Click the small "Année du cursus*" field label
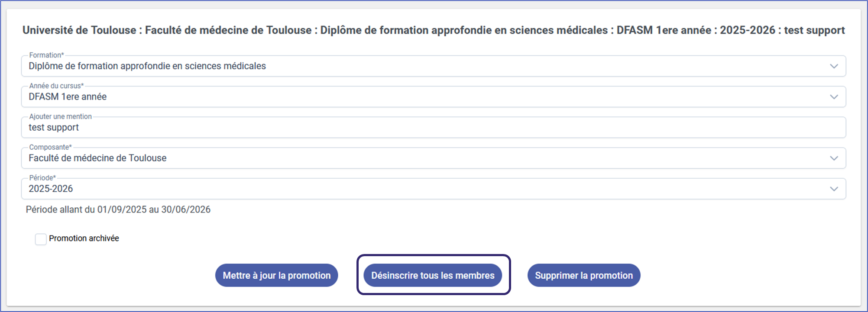 point(56,86)
